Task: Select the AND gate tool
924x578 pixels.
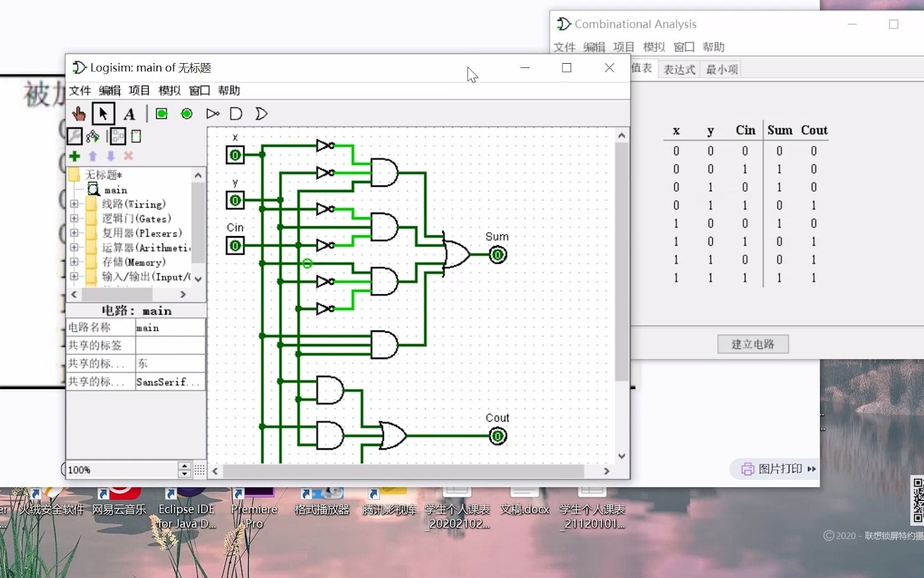Action: point(235,113)
